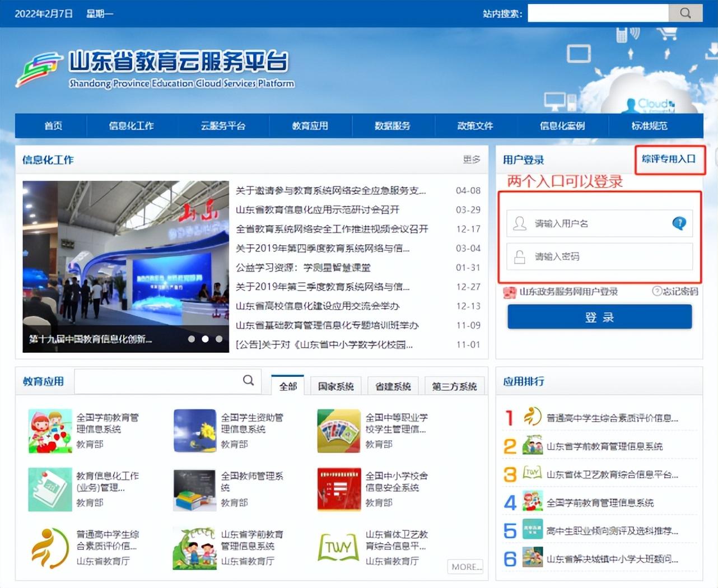Click the 山东政务服务网用户登录 link
718x588 pixels.
[x=568, y=292]
